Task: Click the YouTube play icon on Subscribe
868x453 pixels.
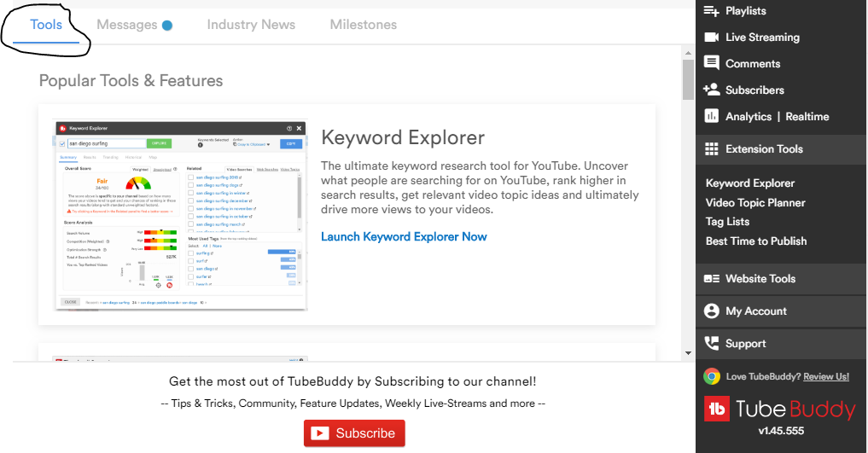Action: point(319,433)
